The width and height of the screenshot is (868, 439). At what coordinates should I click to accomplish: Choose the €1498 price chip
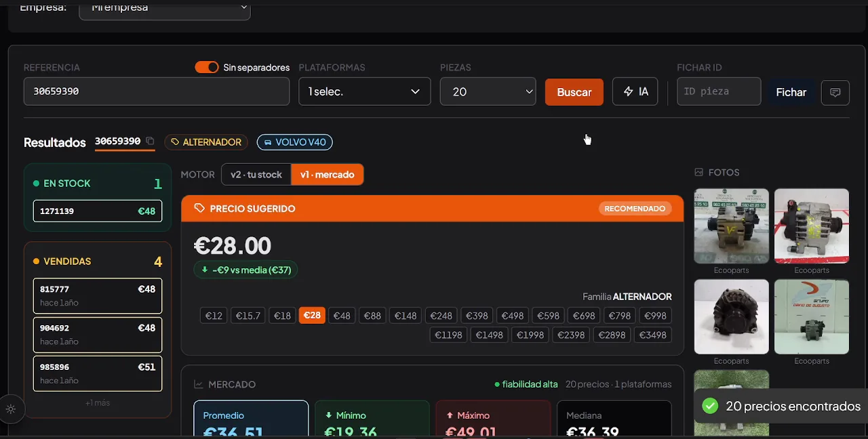pyautogui.click(x=489, y=335)
